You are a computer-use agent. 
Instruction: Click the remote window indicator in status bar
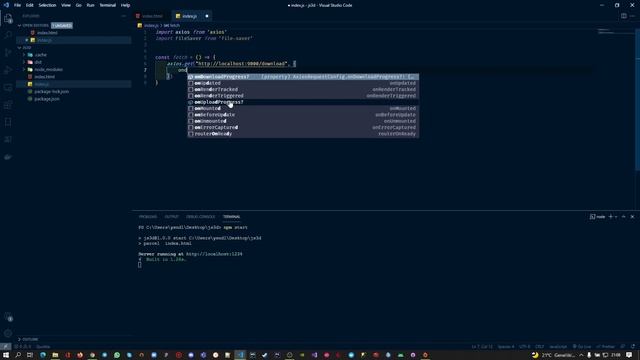pyautogui.click(x=5, y=347)
